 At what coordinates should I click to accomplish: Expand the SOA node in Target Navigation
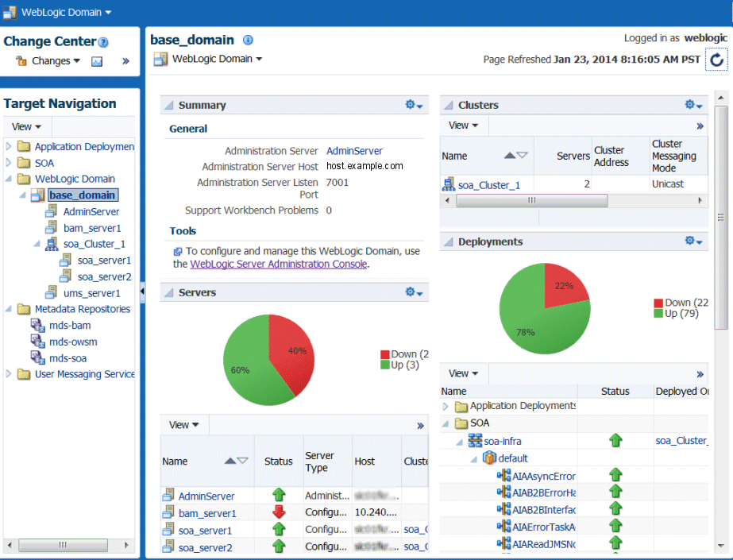tap(9, 163)
